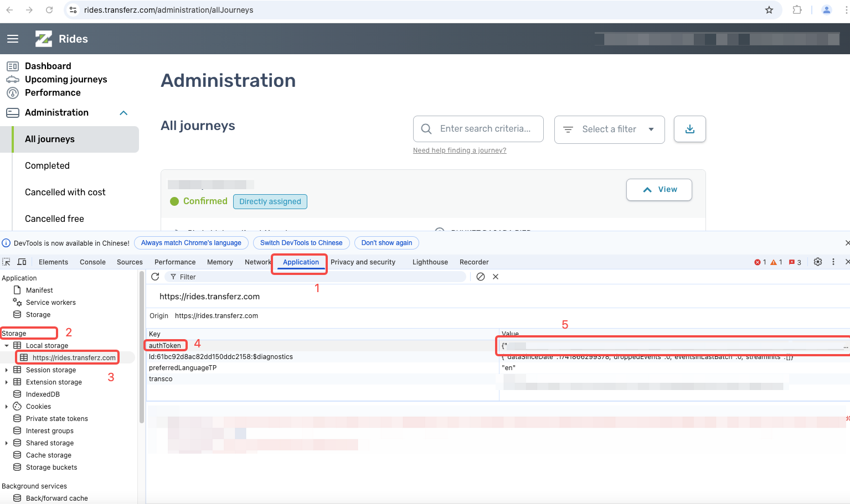The width and height of the screenshot is (850, 504).
Task: Collapse the Administration sidebar section
Action: click(x=123, y=113)
